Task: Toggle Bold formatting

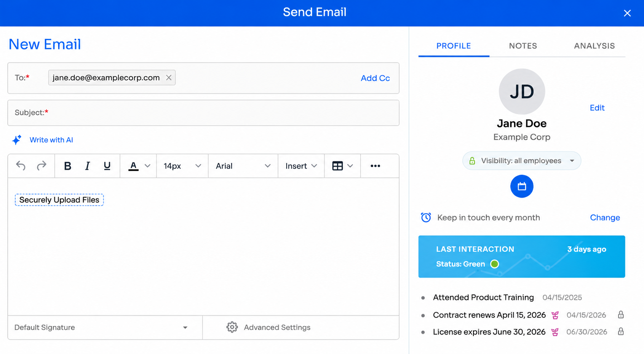Action: pos(67,166)
